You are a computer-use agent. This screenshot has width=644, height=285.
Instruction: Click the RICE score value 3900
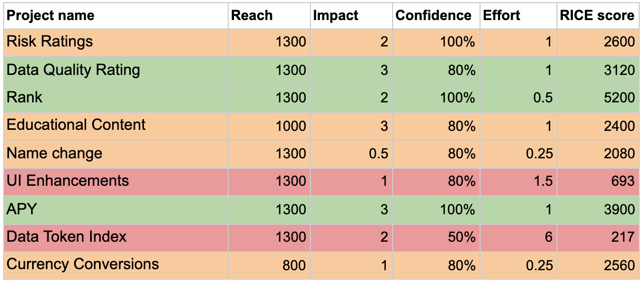pyautogui.click(x=598, y=210)
